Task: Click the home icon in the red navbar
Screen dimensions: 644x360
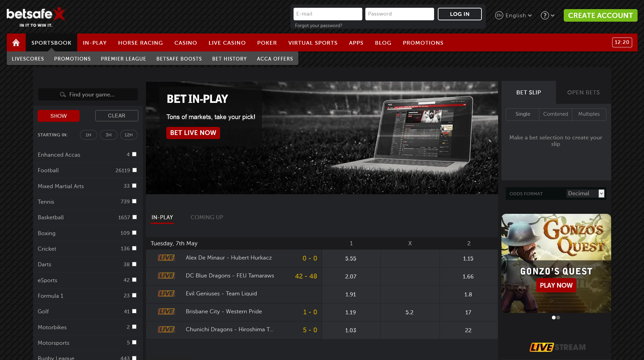Action: coord(16,43)
